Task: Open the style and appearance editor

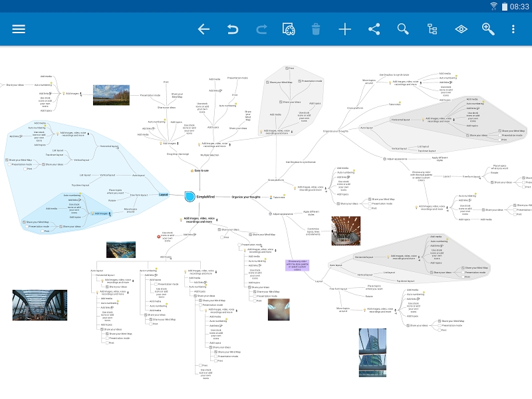Action: tap(287, 29)
